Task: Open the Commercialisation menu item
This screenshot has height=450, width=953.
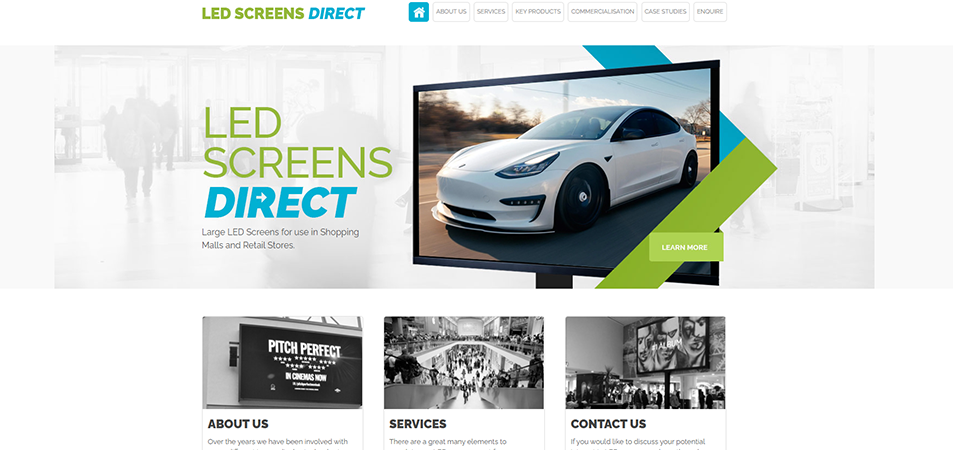Action: click(x=602, y=12)
